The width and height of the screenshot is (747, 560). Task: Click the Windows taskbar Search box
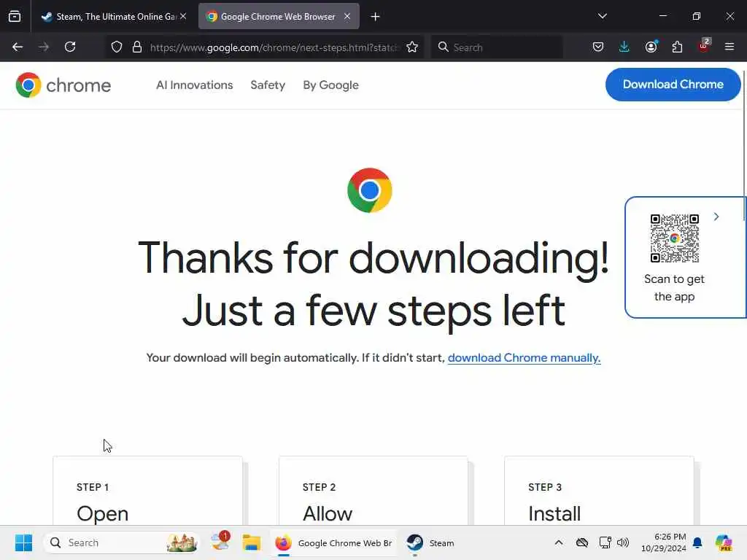[x=122, y=542]
